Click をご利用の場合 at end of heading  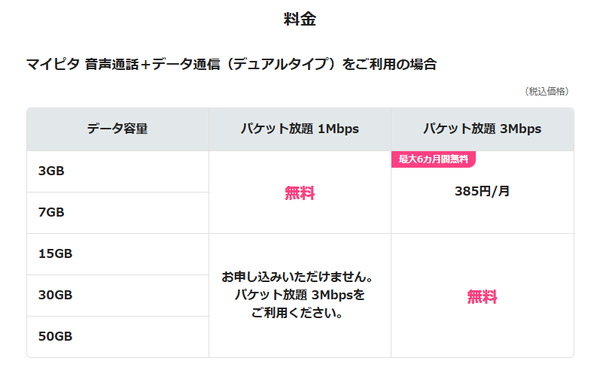[389, 64]
